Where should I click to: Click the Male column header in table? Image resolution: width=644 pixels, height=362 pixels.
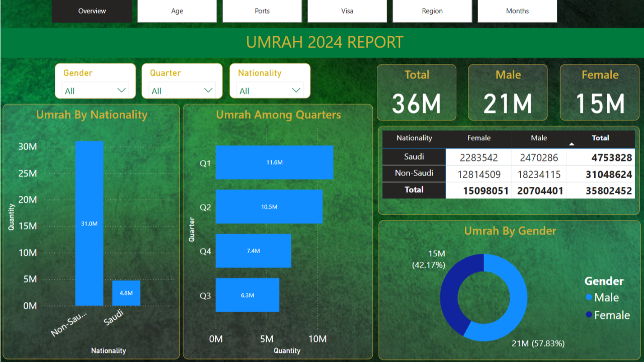pyautogui.click(x=539, y=138)
